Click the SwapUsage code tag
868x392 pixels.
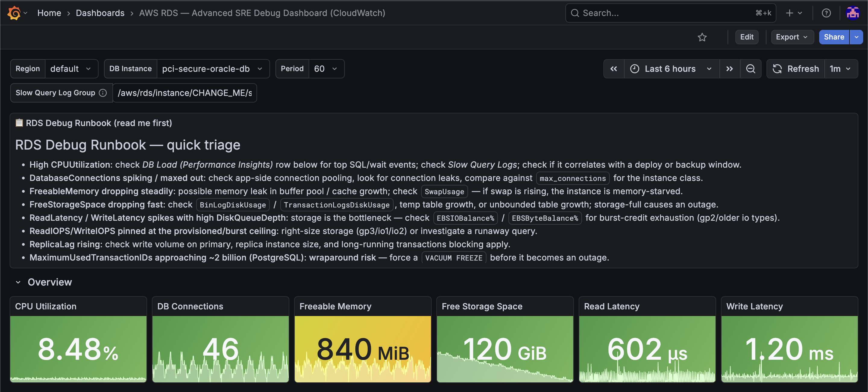(x=444, y=191)
